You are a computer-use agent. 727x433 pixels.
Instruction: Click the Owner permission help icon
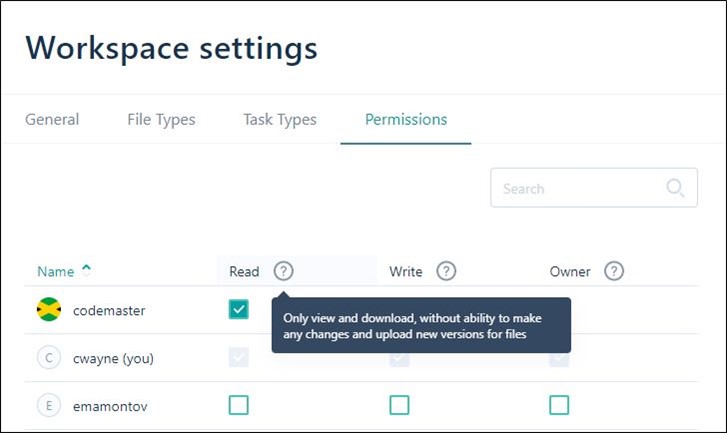coord(614,271)
